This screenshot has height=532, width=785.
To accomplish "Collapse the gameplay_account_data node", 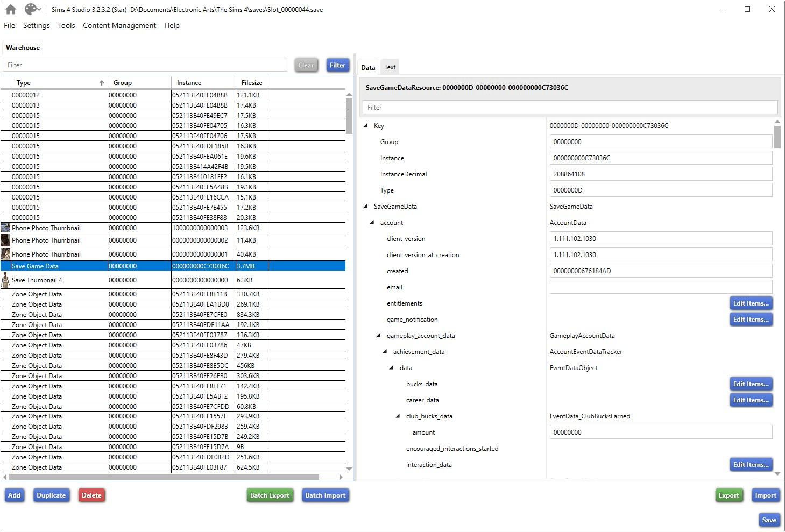I will (x=379, y=336).
